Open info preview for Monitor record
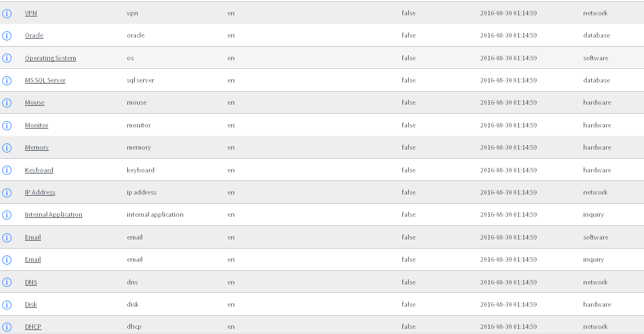The width and height of the screenshot is (644, 334). pos(7,125)
